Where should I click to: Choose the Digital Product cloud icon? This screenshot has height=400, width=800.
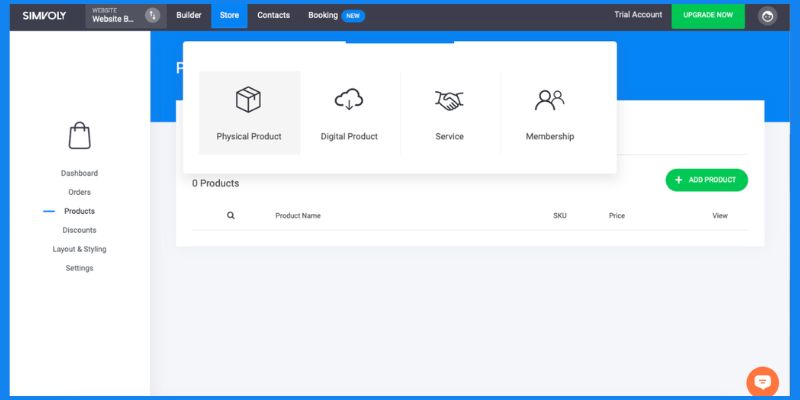(349, 100)
